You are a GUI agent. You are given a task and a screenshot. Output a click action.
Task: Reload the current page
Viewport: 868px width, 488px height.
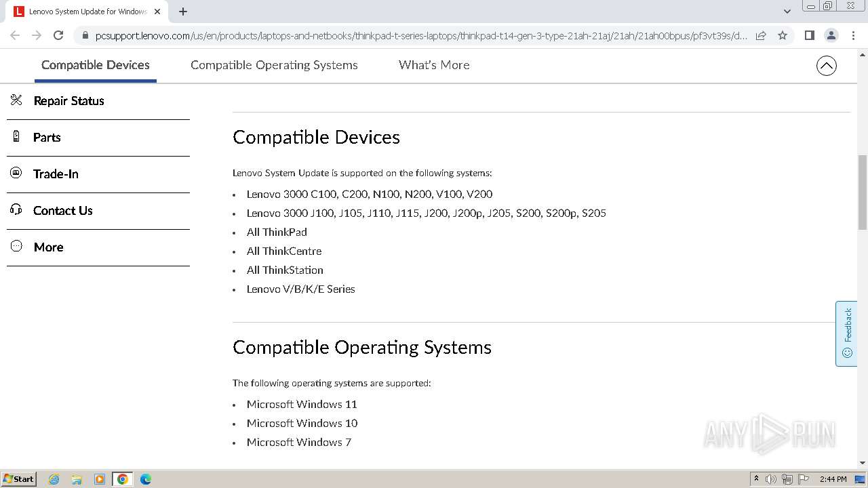click(x=58, y=35)
